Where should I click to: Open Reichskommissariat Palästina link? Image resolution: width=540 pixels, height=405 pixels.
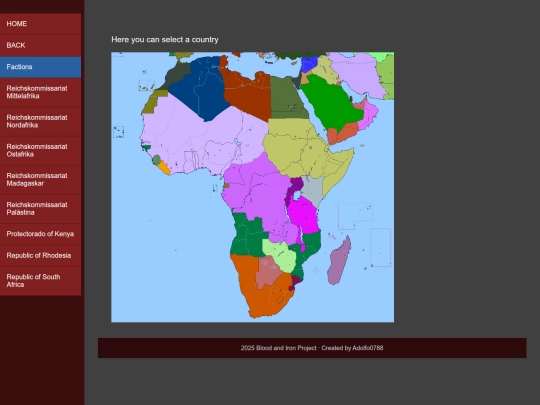[x=40, y=209]
